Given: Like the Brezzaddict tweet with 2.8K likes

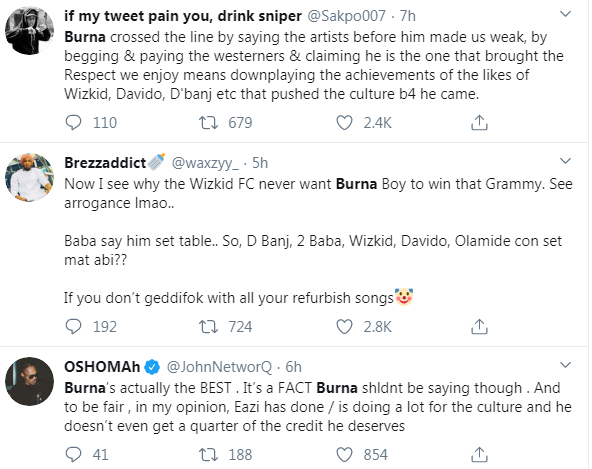Looking at the screenshot, I should pyautogui.click(x=344, y=327).
